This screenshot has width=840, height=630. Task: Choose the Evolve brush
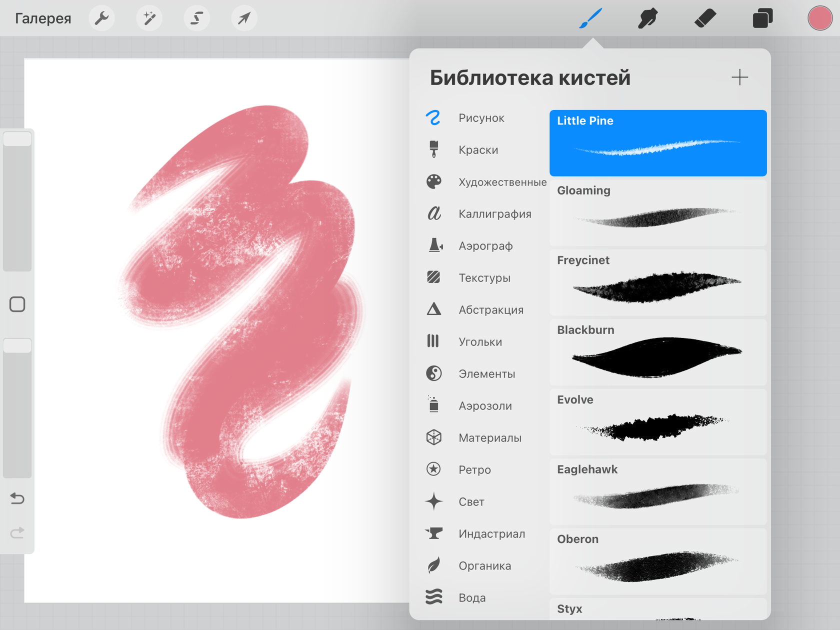[x=658, y=422]
